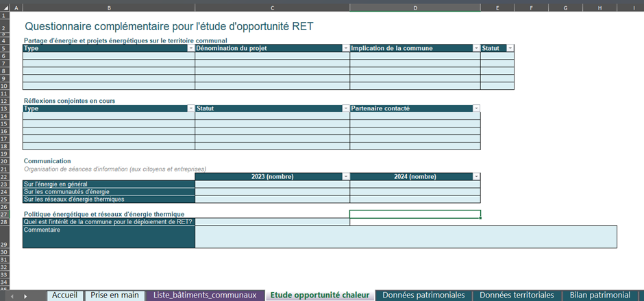
Task: Open Statut filter arrow in column E
Action: point(510,49)
